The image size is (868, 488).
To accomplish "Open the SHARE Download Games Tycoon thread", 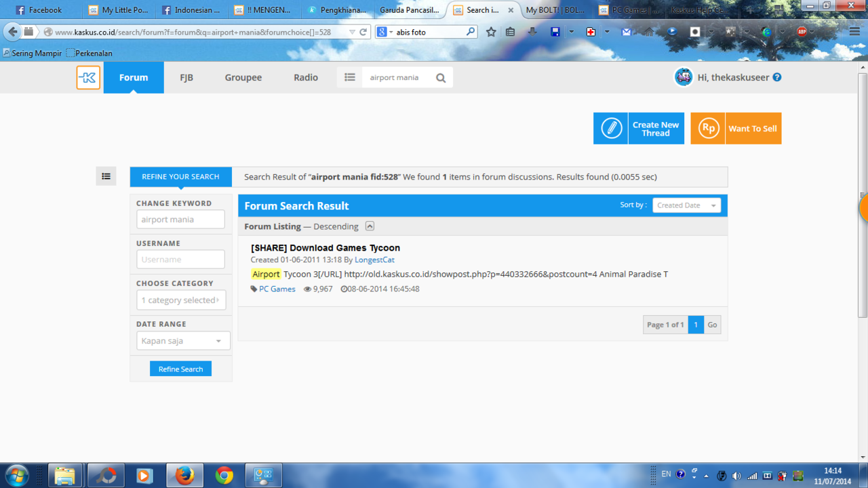I will click(325, 247).
